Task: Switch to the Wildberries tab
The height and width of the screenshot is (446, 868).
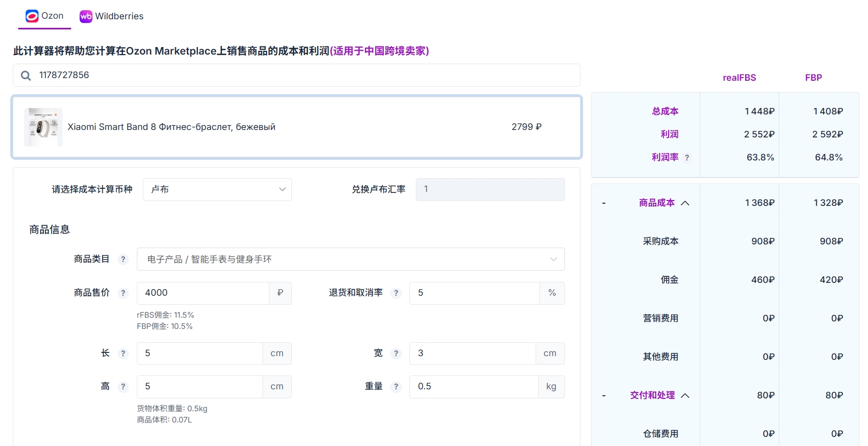Action: pyautogui.click(x=111, y=16)
